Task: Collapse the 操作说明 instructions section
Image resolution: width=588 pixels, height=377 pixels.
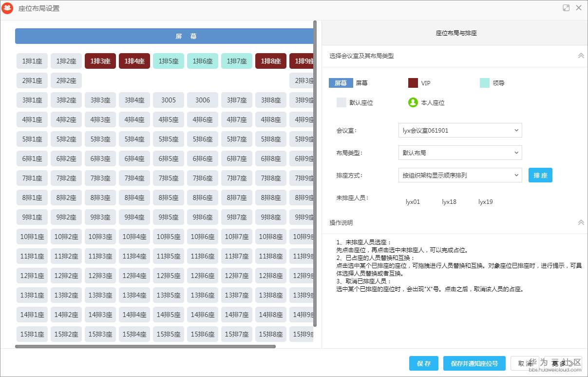Action: pos(581,222)
